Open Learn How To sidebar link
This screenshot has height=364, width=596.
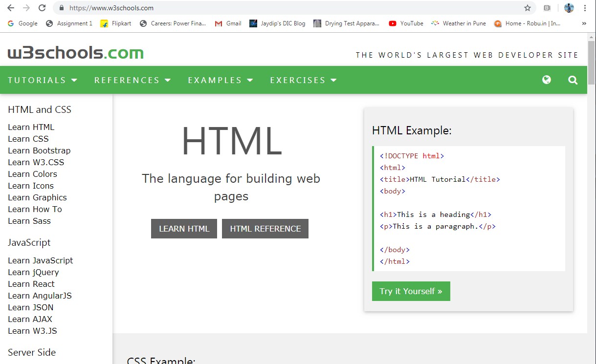tap(35, 209)
